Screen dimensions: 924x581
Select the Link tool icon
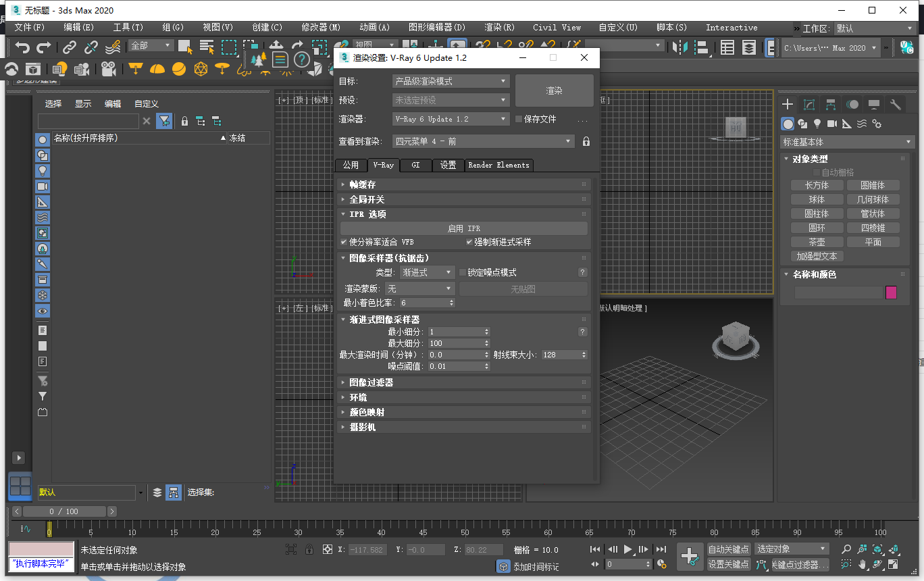70,47
